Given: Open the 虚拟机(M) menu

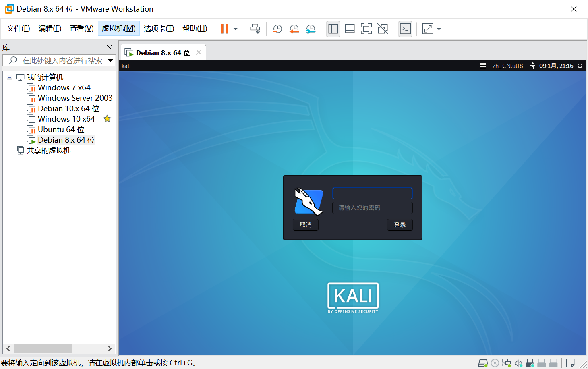Looking at the screenshot, I should coord(119,29).
